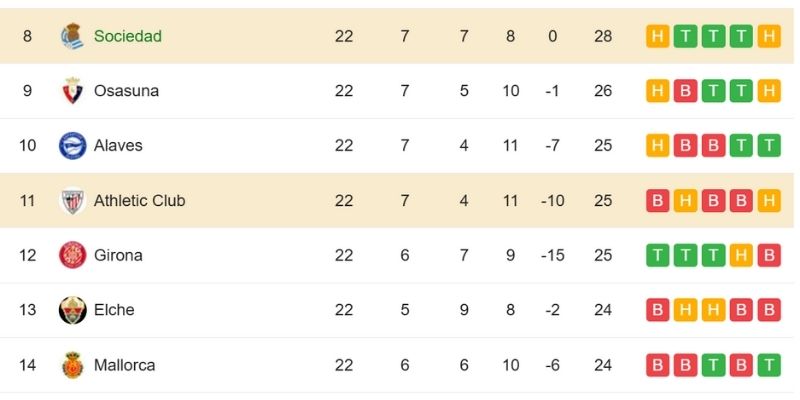Select the Athletic Club crest

click(x=73, y=200)
